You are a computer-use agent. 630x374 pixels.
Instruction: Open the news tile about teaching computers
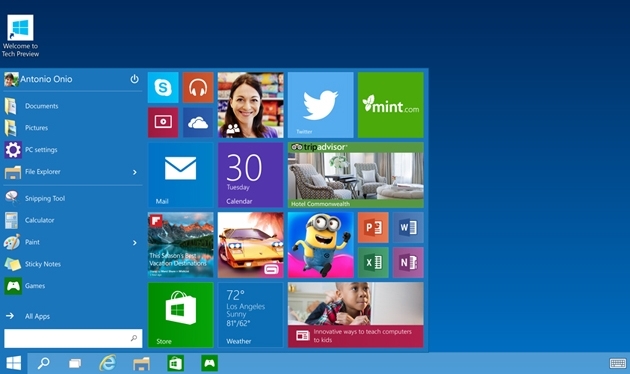click(x=356, y=315)
